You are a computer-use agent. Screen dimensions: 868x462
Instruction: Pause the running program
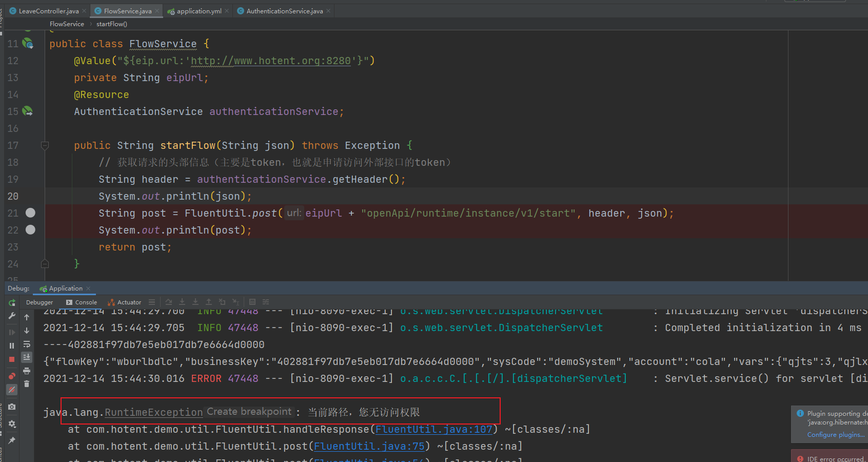12,345
